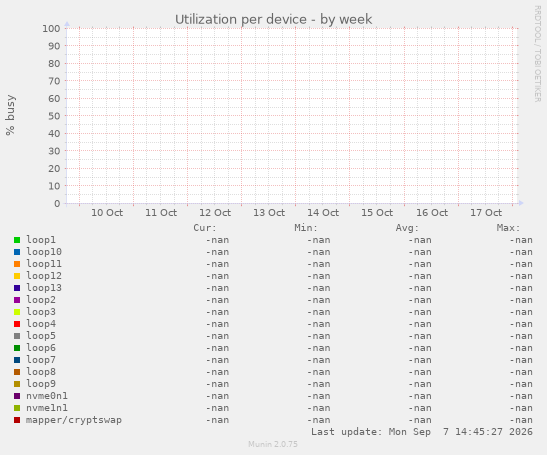This screenshot has height=455, width=547.
Task: Click the Munin 2.0.75 version text
Action: 273,444
